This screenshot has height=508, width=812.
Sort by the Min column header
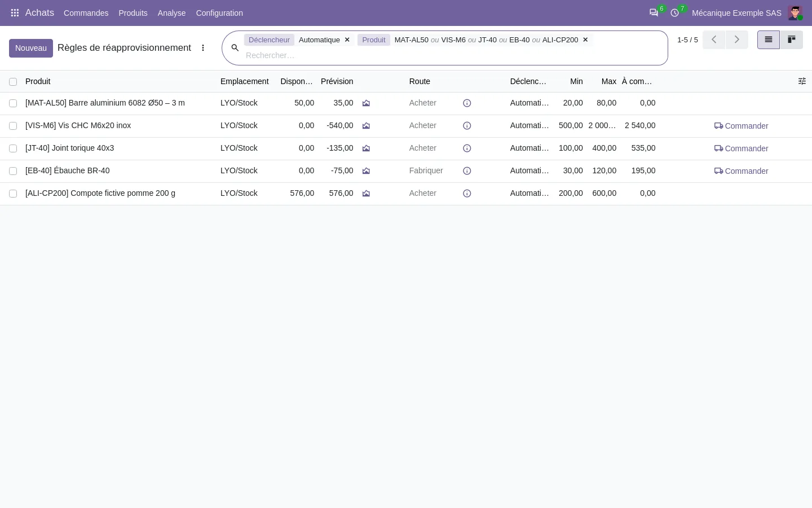pos(576,81)
